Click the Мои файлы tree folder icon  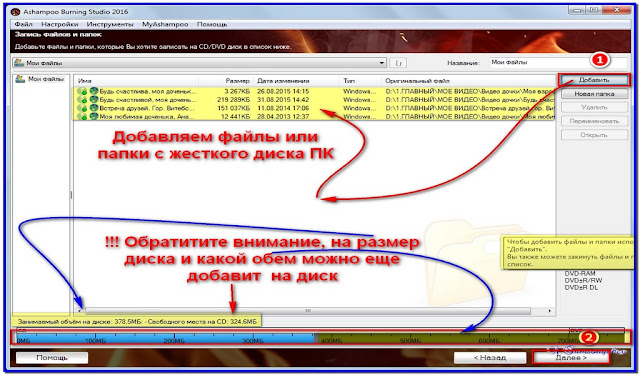(x=20, y=79)
